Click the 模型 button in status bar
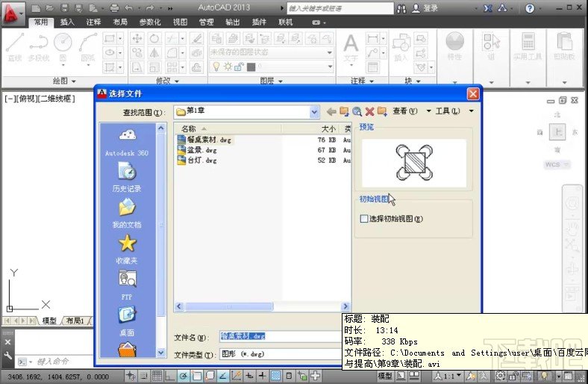The image size is (588, 384). [385, 375]
